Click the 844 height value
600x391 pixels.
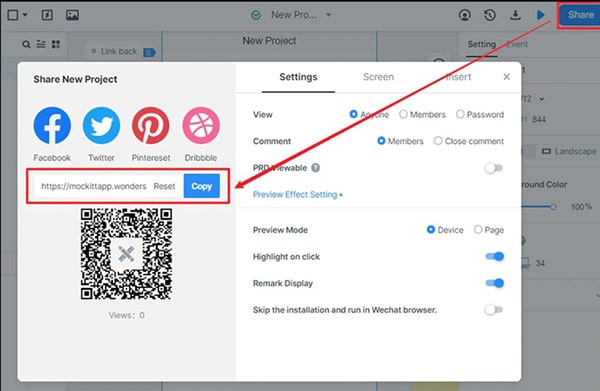coord(539,119)
